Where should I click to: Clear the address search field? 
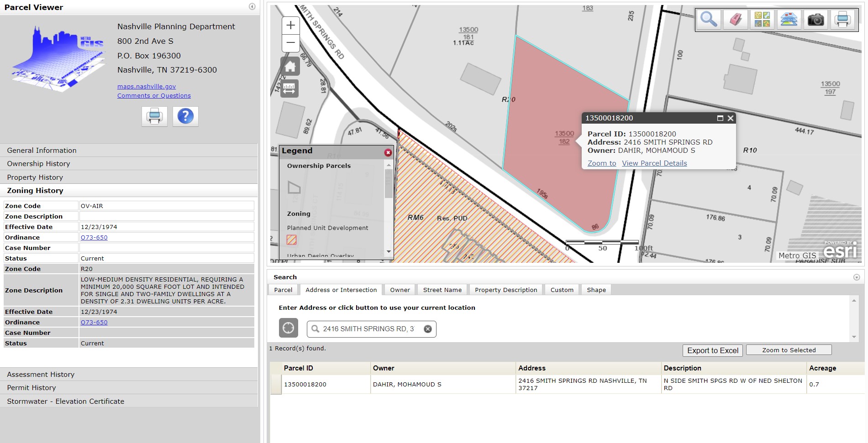pyautogui.click(x=428, y=329)
